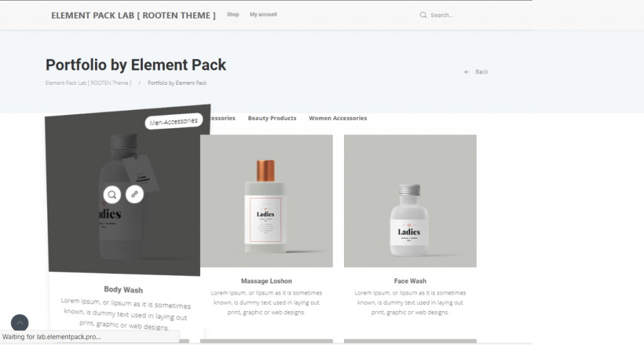Click the chain link icon on Body Wash
Screen dimensions: 644x345
tap(134, 194)
